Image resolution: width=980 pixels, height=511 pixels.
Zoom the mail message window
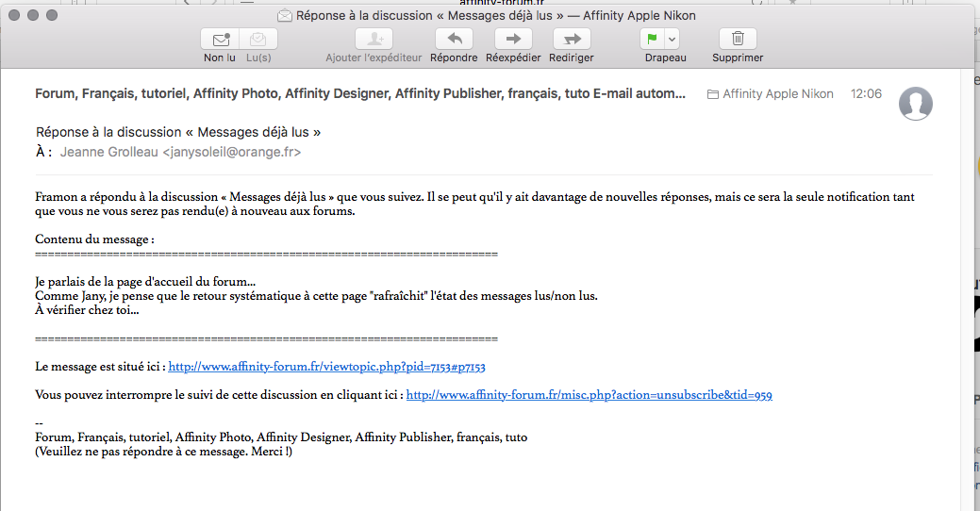[x=52, y=15]
